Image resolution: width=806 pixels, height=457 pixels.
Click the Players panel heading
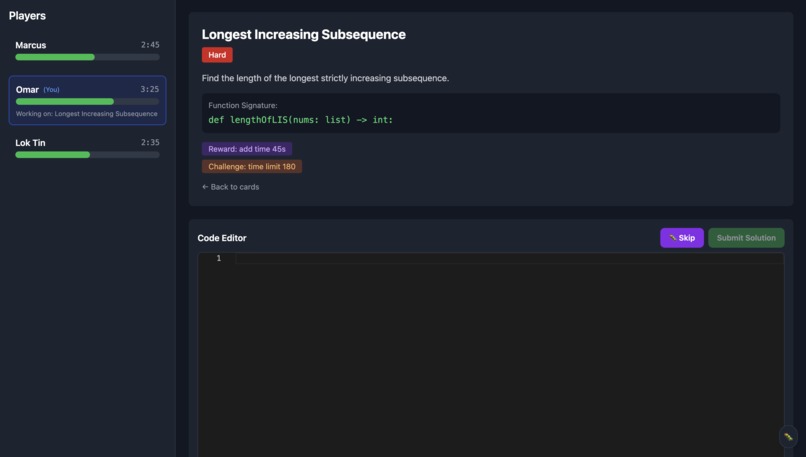point(27,16)
